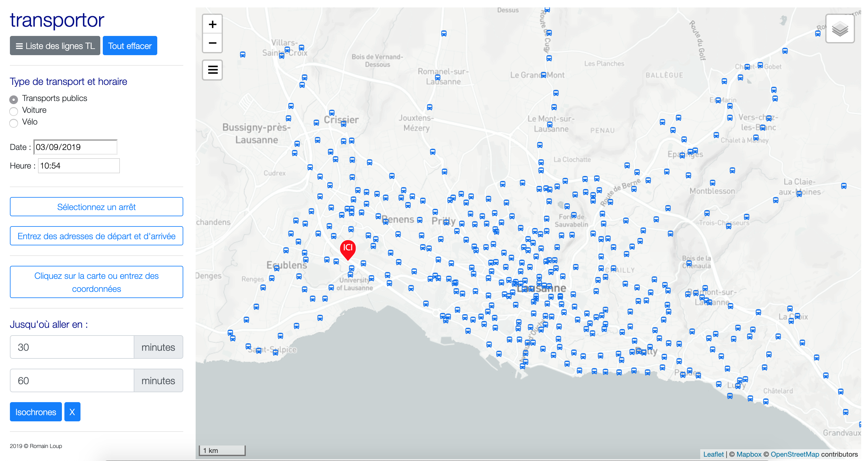Click the bus stop icon near Romanel-sur-Lausanne
The image size is (868, 461).
pyautogui.click(x=437, y=77)
